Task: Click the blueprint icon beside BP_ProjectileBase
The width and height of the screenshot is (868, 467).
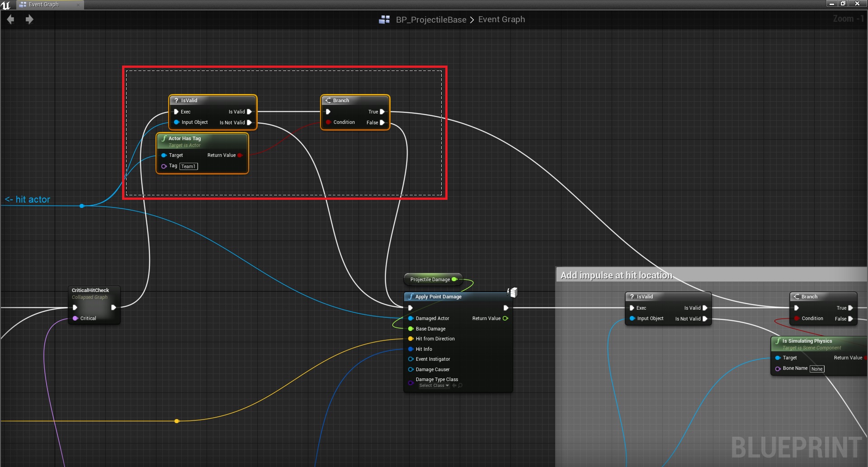Action: 384,19
